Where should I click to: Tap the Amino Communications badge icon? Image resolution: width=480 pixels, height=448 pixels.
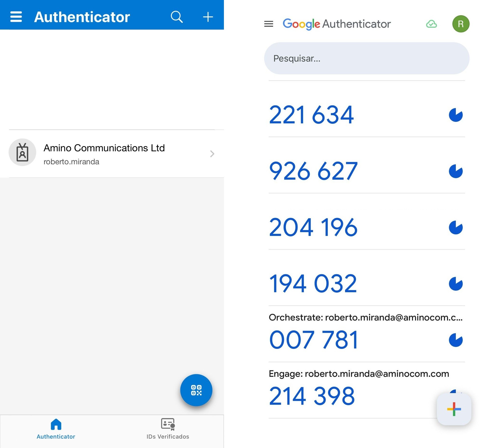point(22,152)
